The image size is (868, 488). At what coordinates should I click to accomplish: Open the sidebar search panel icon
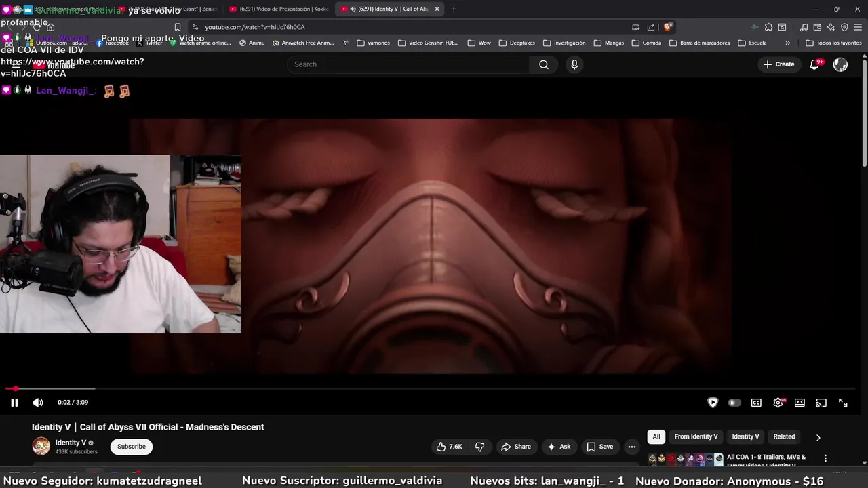(782, 27)
